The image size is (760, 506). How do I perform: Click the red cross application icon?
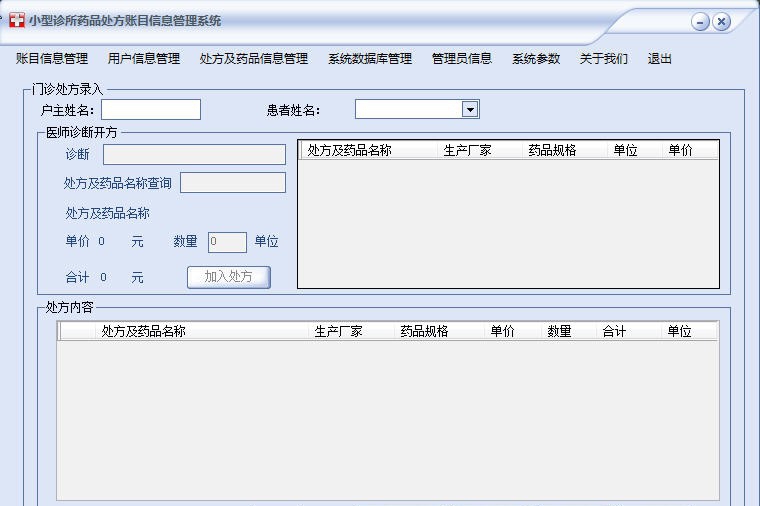coord(16,20)
